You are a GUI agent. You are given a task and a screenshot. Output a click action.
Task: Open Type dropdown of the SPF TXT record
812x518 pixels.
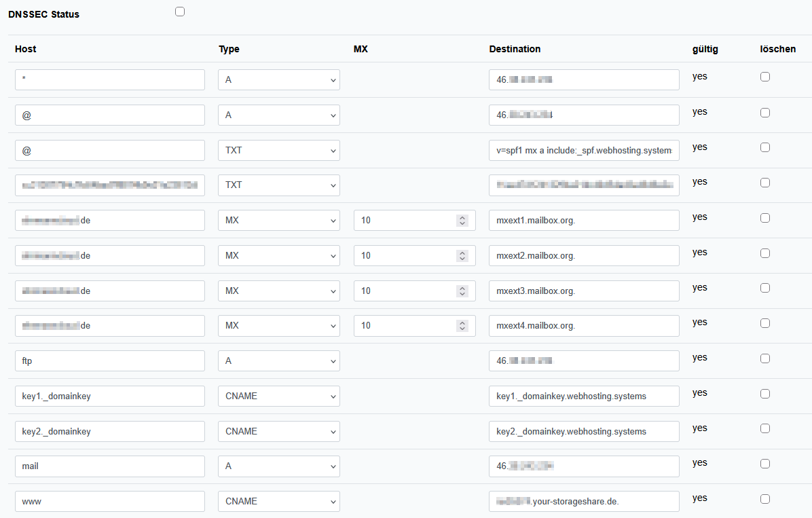point(278,150)
